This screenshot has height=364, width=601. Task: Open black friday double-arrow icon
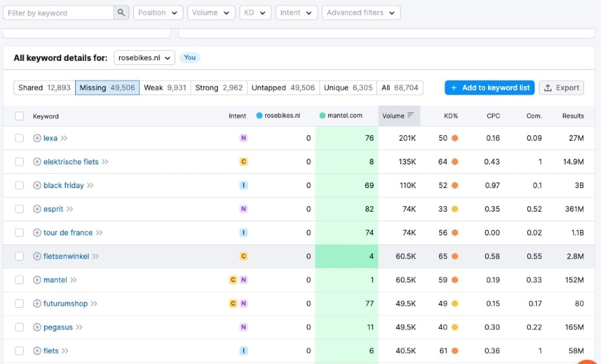tap(90, 185)
